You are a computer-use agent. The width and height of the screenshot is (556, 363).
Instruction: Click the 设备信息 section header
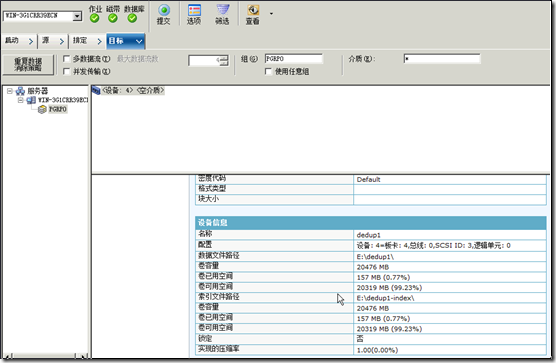[x=371, y=223]
